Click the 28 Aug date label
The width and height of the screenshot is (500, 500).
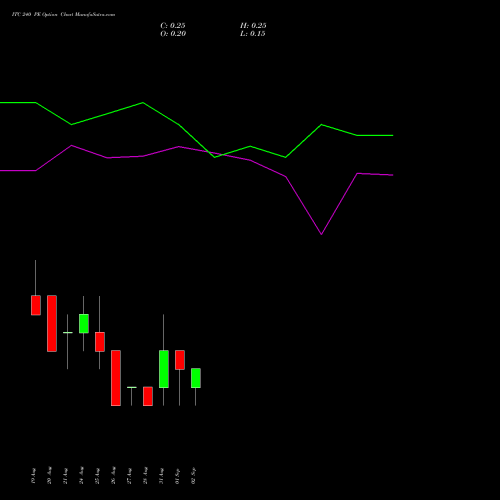tap(145, 476)
